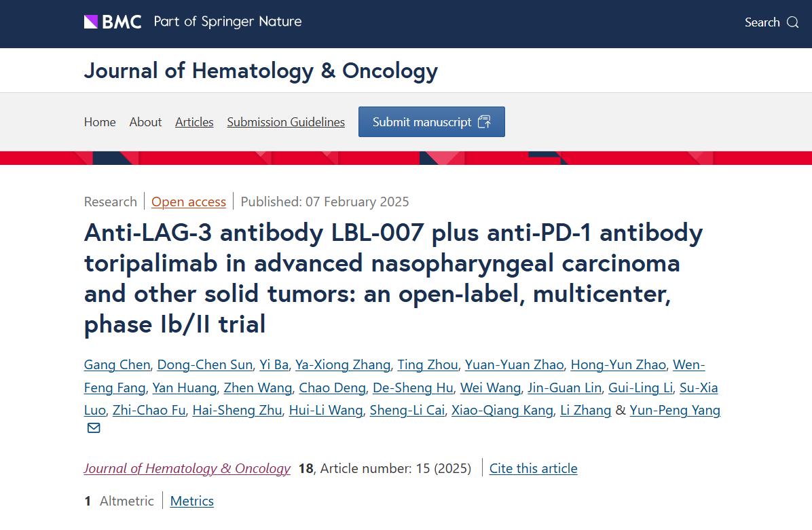Select author Xiao-Qiang Kang
The image size is (812, 530).
point(502,411)
